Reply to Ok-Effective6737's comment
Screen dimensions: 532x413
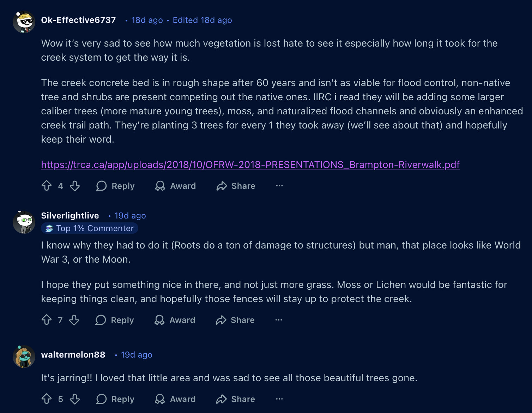tap(115, 186)
